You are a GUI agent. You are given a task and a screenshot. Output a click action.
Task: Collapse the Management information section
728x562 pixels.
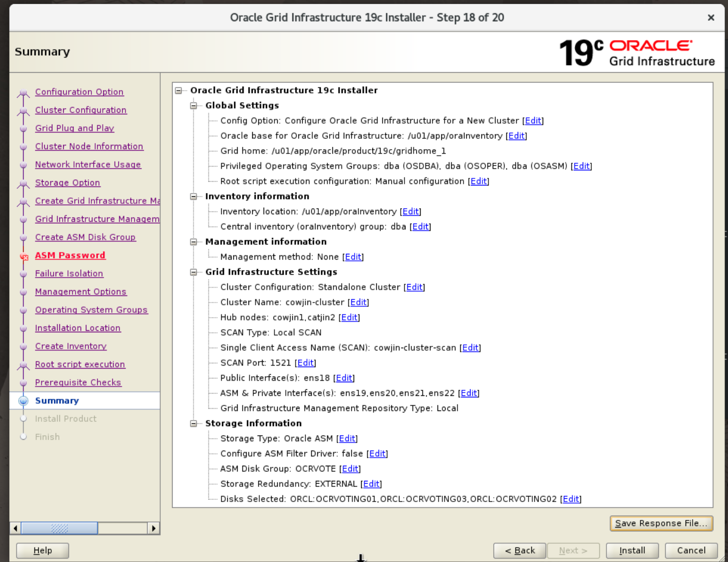pyautogui.click(x=193, y=242)
